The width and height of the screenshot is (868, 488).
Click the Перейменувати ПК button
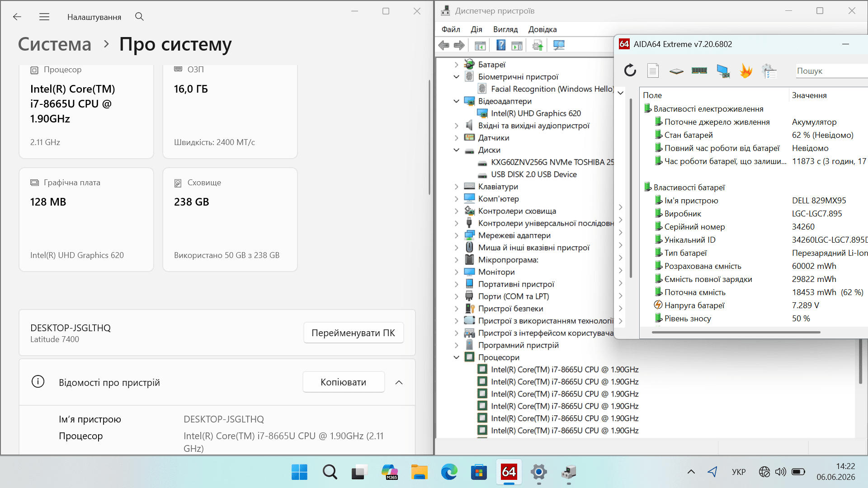(x=354, y=333)
